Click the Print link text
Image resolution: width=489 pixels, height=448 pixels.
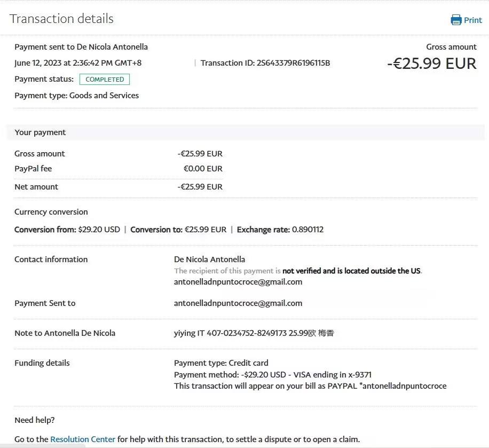point(473,20)
